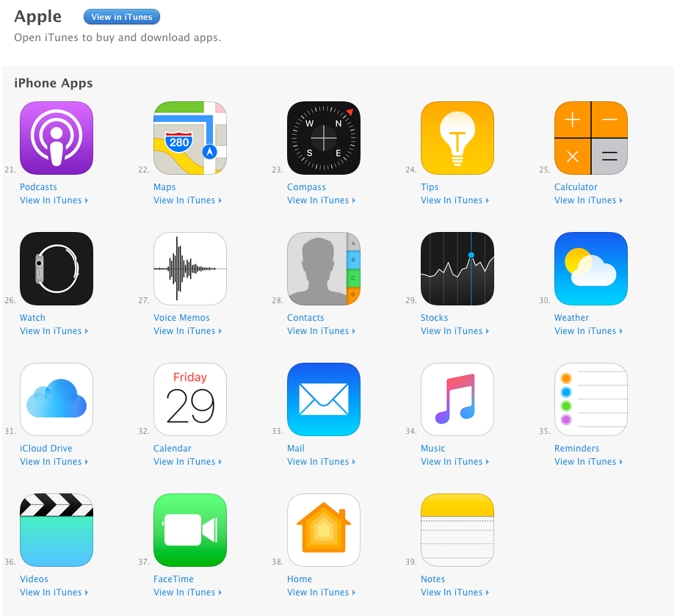The image size is (677, 616).
Task: Follow View In iTunes link under Videos
Action: (54, 593)
